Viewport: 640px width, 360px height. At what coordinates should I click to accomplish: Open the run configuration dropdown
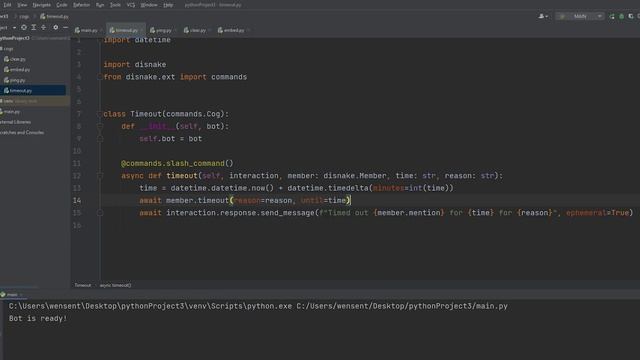pos(579,16)
